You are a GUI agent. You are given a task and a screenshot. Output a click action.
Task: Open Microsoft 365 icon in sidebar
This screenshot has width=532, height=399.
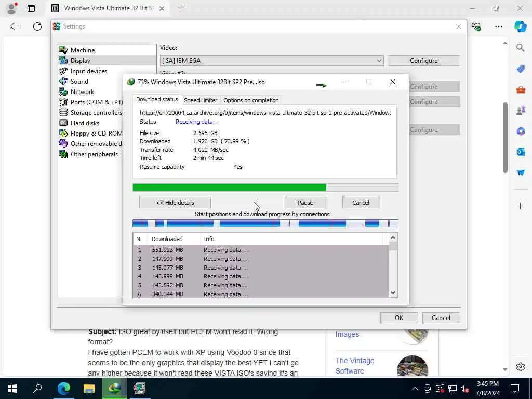[x=521, y=131]
